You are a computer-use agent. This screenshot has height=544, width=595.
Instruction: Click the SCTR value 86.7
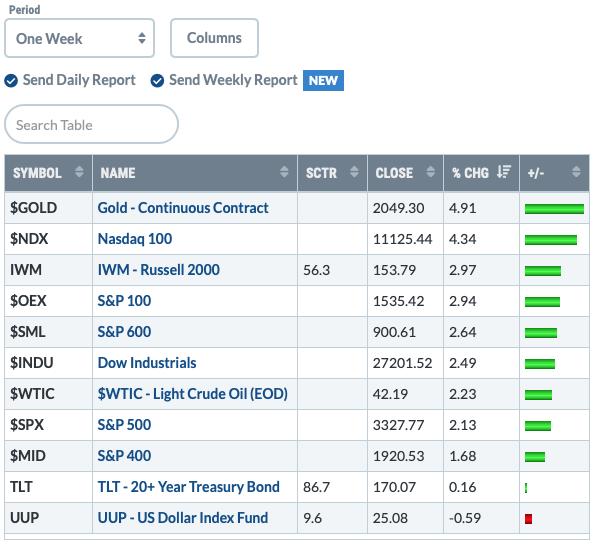click(316, 487)
